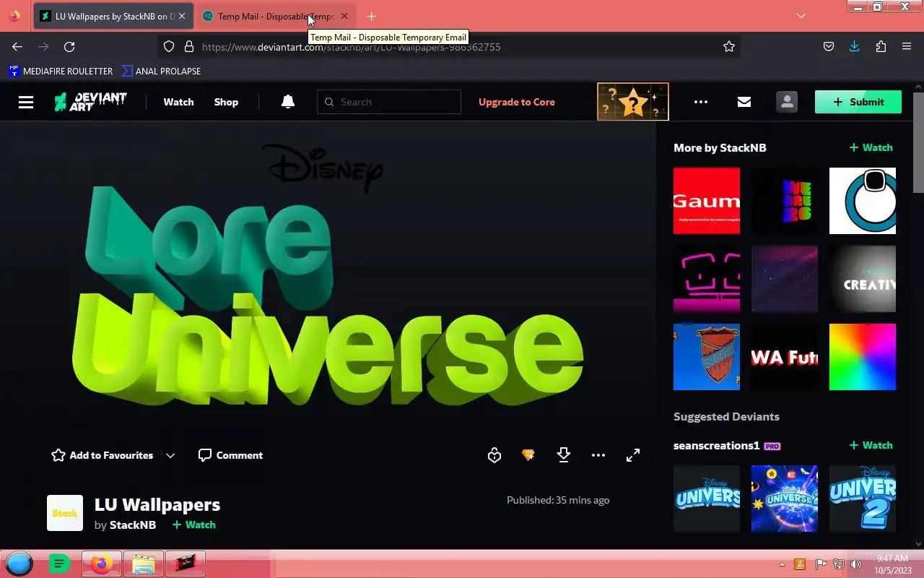Image resolution: width=924 pixels, height=578 pixels.
Task: Open the three-dot menu in the DeviantArt header
Action: (701, 102)
